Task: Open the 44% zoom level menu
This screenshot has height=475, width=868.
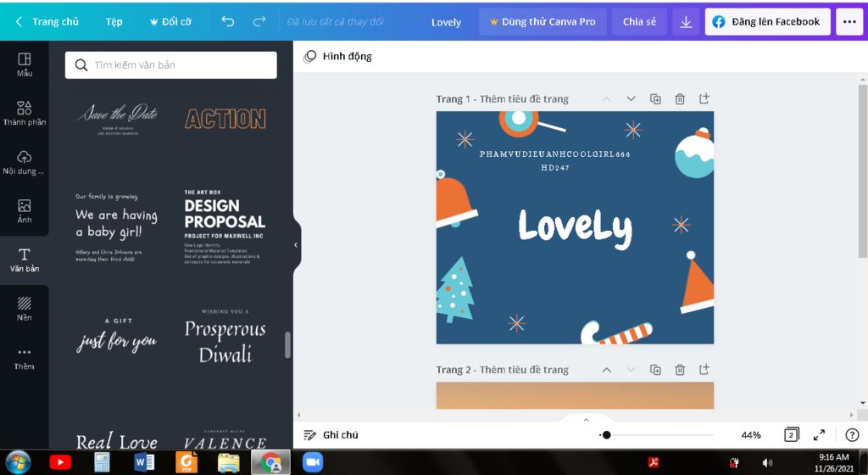Action: pos(751,435)
